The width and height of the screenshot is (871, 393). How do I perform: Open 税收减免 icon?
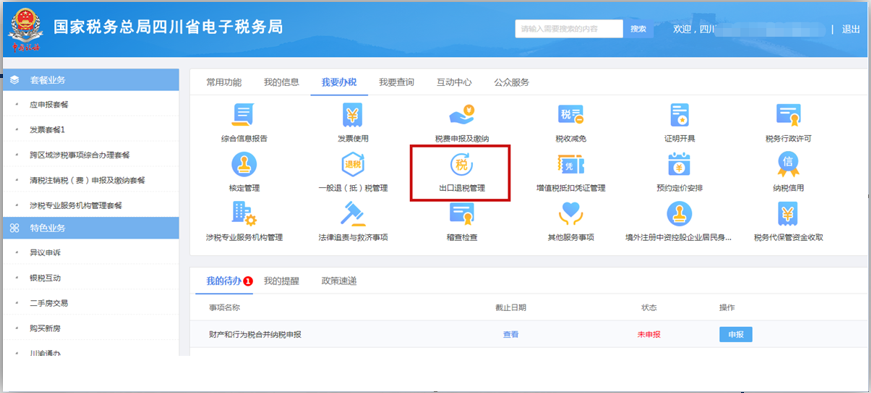coord(570,115)
